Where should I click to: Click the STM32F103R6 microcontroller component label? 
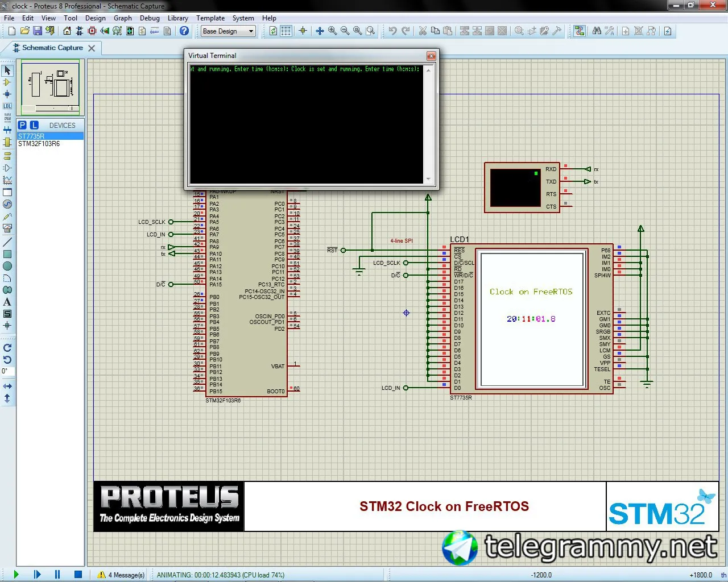pyautogui.click(x=223, y=401)
